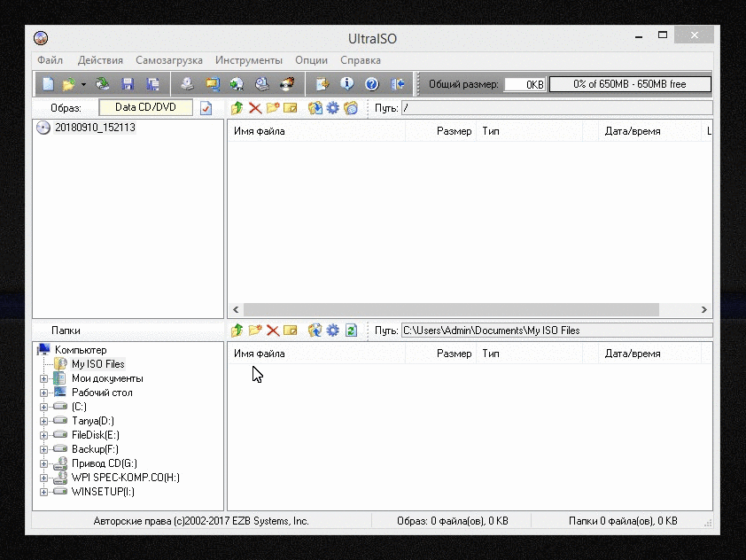Click the New image icon in the main toolbar
The image size is (746, 560).
click(x=48, y=84)
